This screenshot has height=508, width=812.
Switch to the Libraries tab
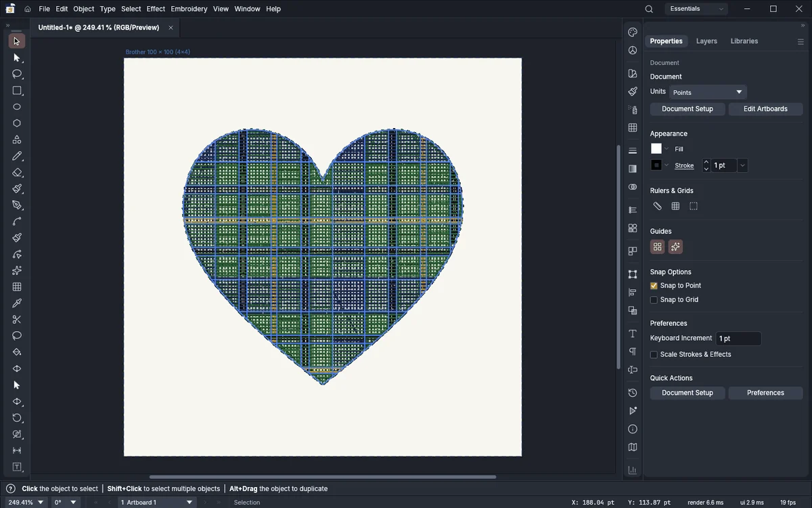point(744,41)
